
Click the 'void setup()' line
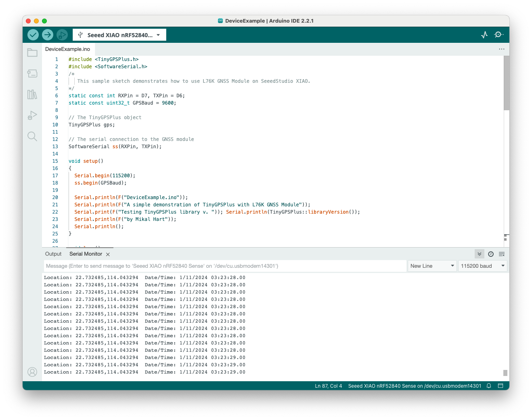coord(86,161)
